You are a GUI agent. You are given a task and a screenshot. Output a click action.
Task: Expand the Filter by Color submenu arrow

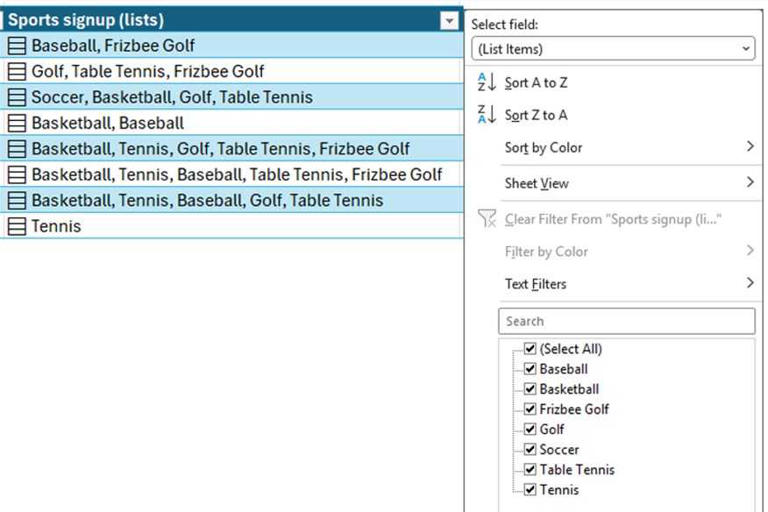click(x=750, y=250)
